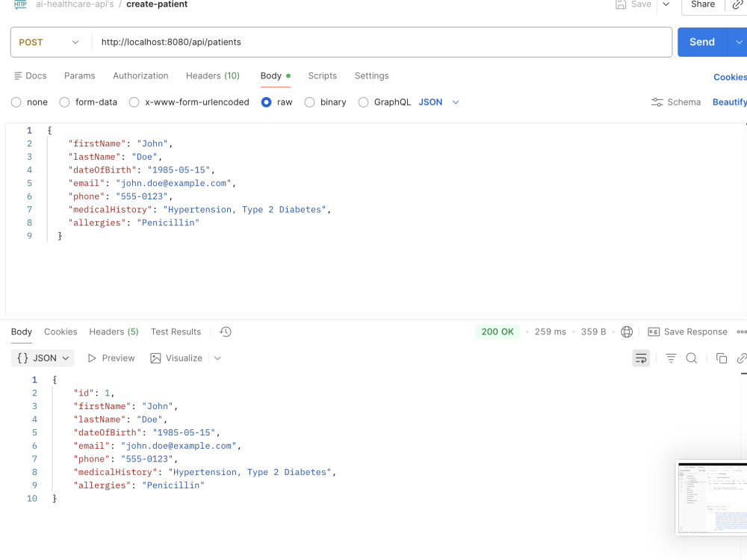The image size is (747, 560).
Task: Switch to the Scripts tab
Action: point(323,75)
